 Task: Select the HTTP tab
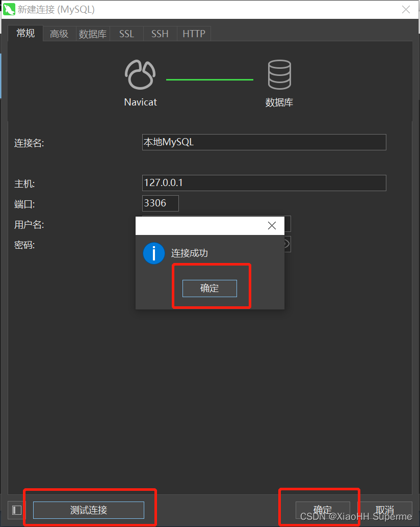[x=194, y=34]
